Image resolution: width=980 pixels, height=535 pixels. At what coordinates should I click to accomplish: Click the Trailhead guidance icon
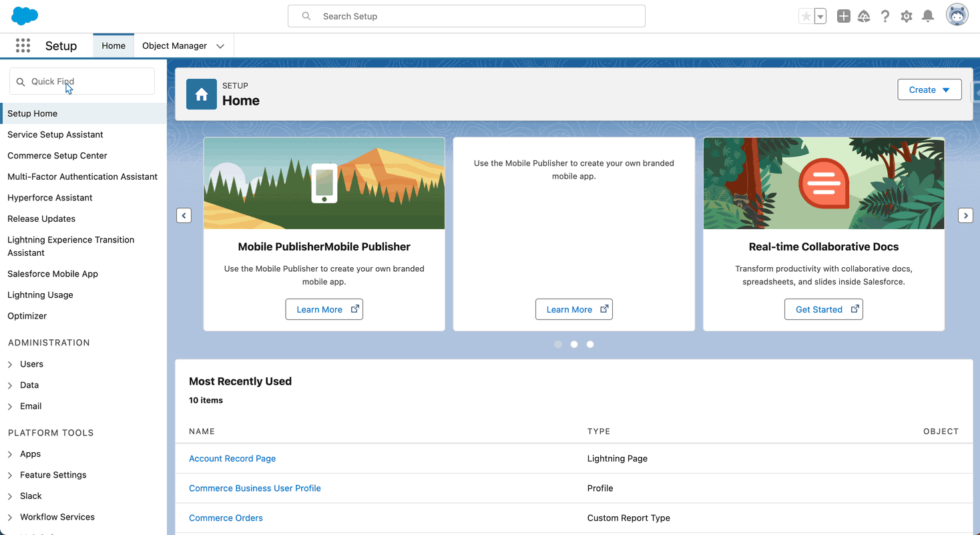click(x=864, y=17)
